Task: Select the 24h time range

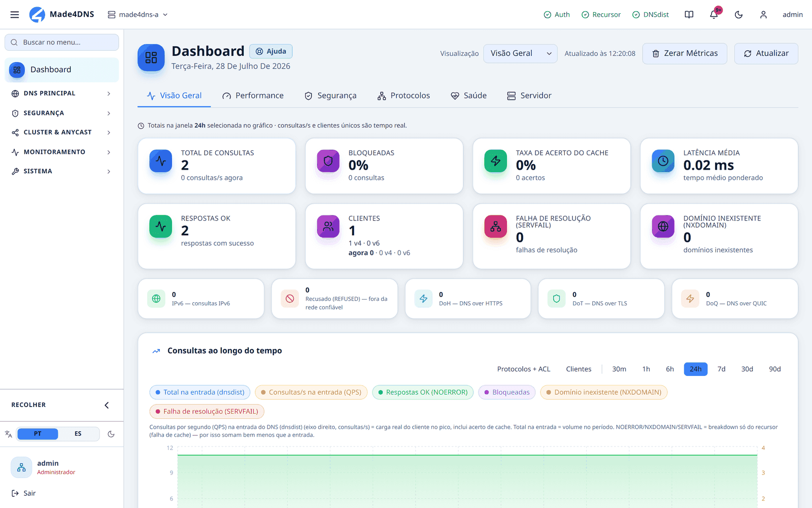Action: 696,369
